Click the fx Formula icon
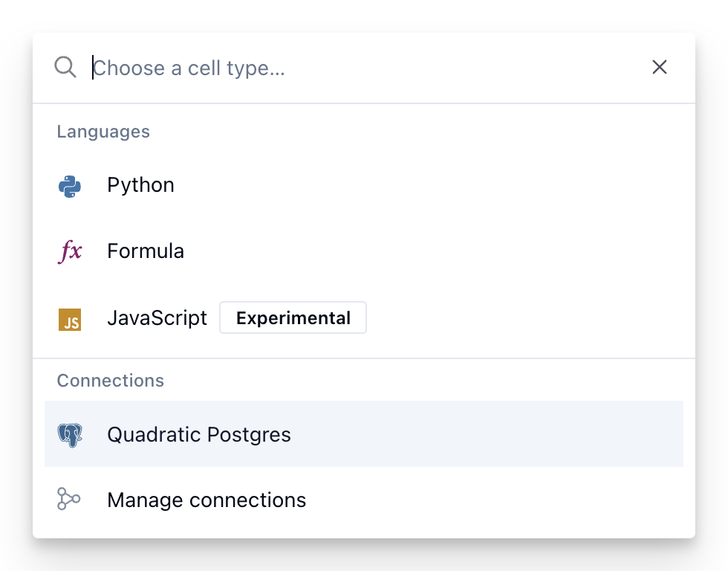Viewport: 728px width, 571px height. tap(70, 251)
